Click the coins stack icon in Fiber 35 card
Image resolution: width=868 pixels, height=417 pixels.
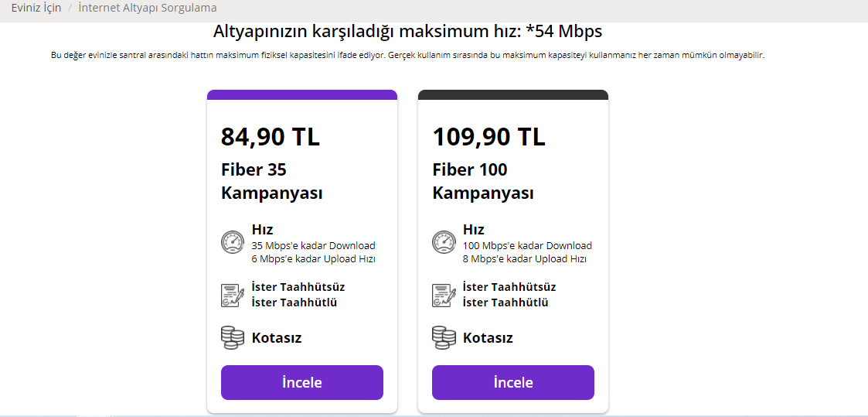pyautogui.click(x=233, y=337)
